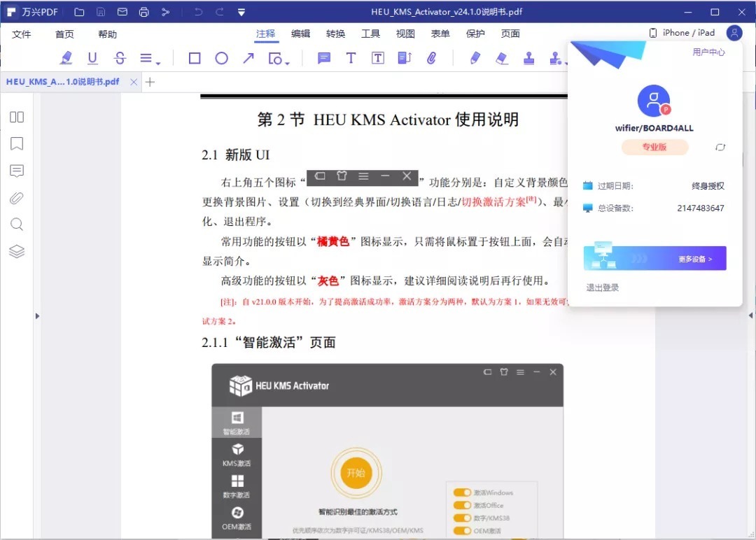Open the search panel in sidebar
Image resolution: width=756 pixels, height=540 pixels.
[17, 225]
